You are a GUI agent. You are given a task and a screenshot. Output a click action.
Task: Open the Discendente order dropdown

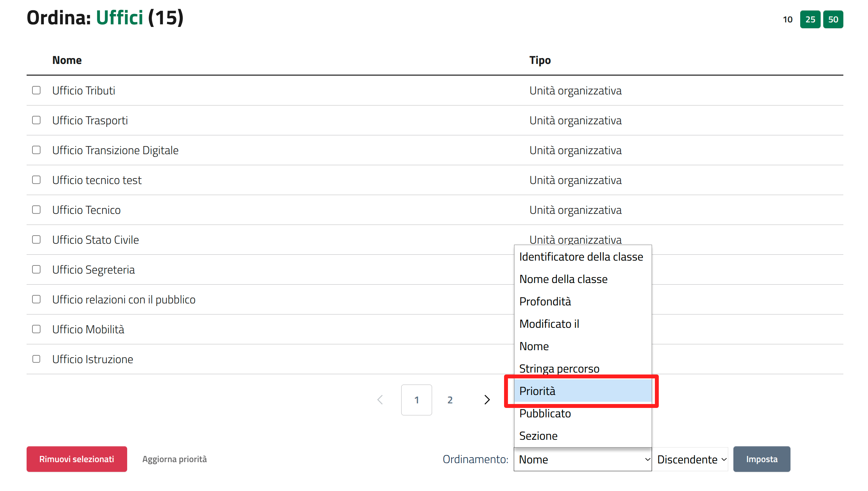coord(691,459)
